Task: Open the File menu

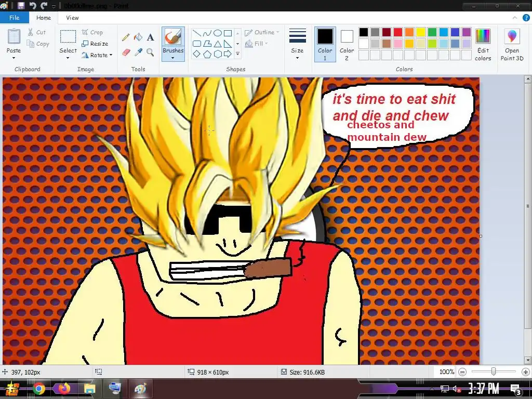Action: click(14, 18)
